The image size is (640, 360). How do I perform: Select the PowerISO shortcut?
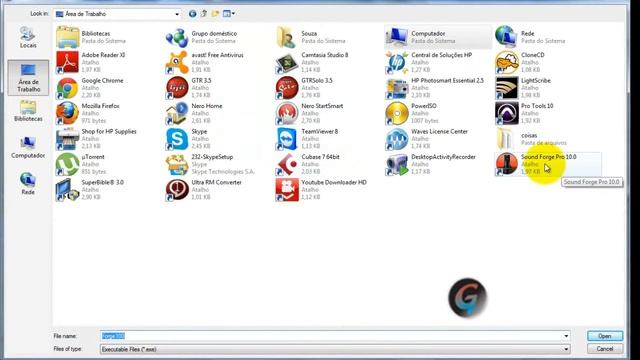412,113
